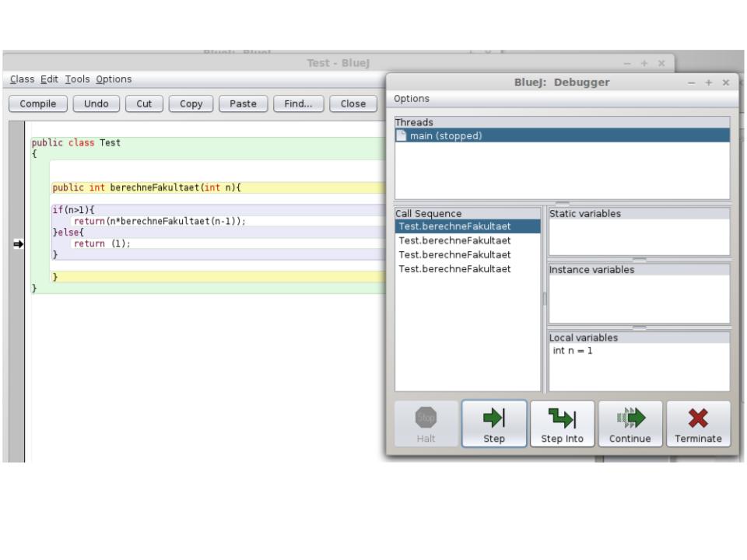Click the execution arrow in the breakpoint margin
747x560 pixels.
(18, 244)
